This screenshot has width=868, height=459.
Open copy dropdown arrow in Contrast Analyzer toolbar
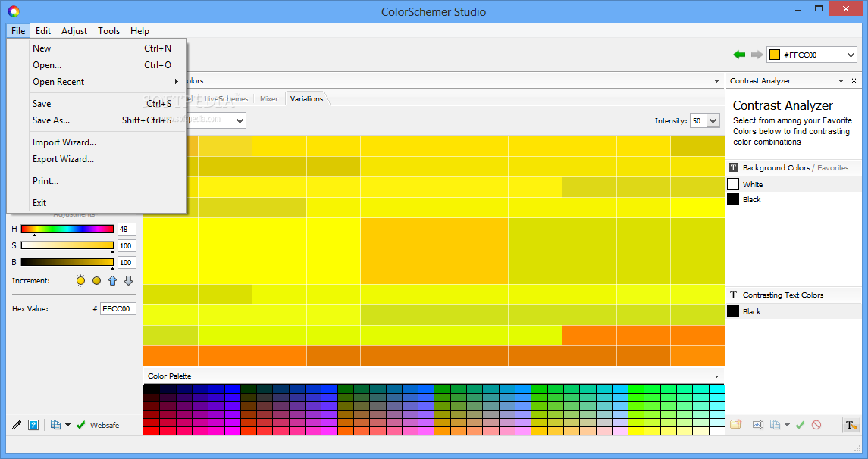pyautogui.click(x=787, y=425)
